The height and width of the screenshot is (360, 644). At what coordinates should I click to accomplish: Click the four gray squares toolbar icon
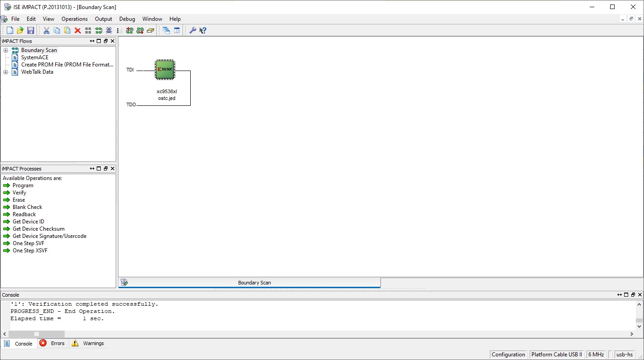tap(88, 30)
